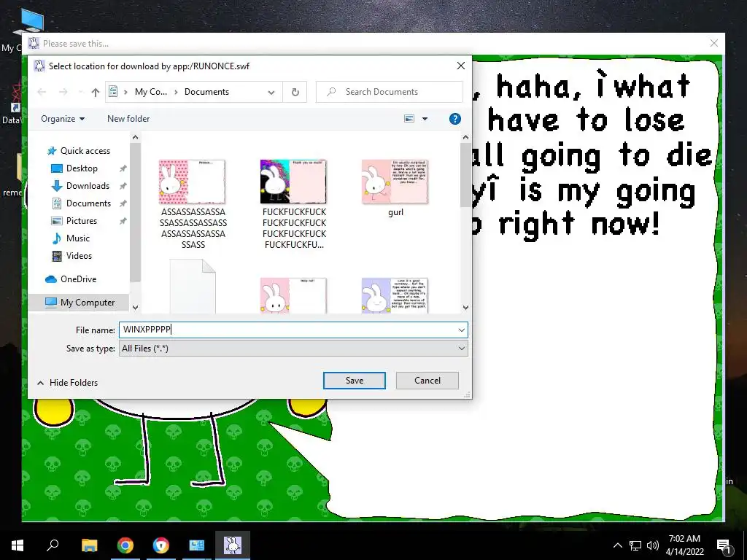This screenshot has width=747, height=560.
Task: Open the notification center icon
Action: coord(724,545)
